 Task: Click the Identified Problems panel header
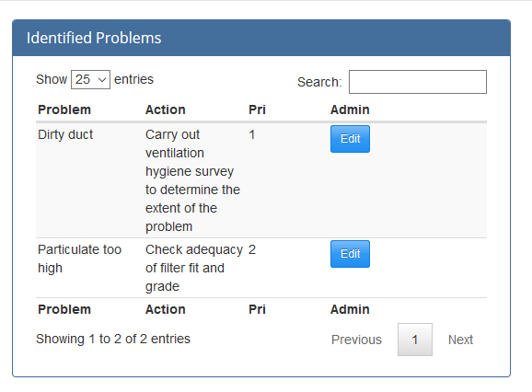(x=261, y=38)
